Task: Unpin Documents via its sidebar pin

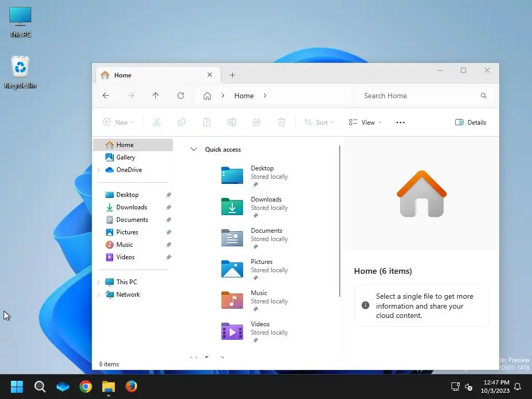Action: point(169,220)
